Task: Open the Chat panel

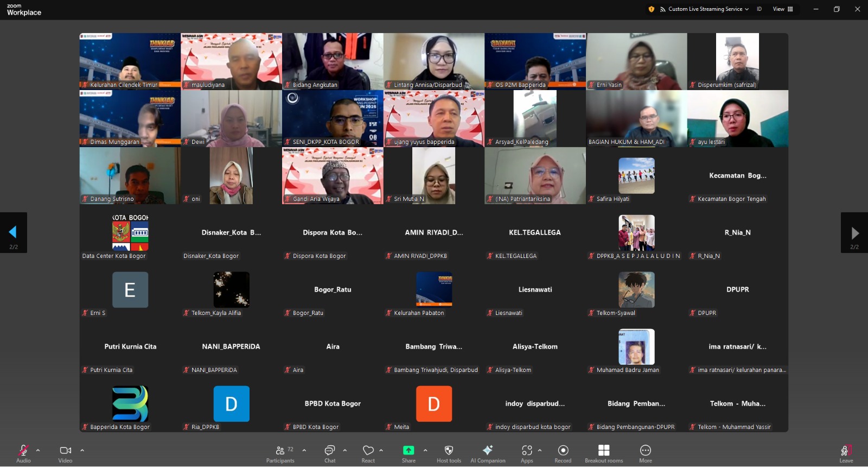Action: coord(330,454)
